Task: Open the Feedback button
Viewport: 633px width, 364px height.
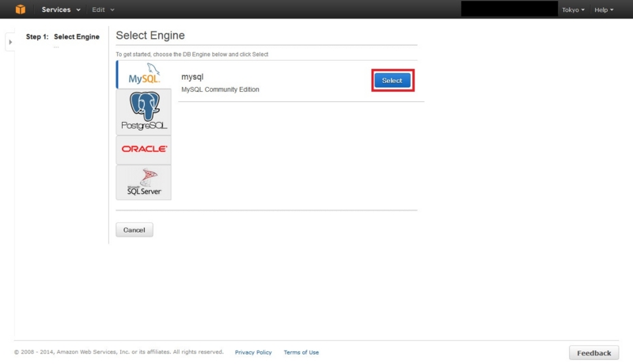Action: pos(594,353)
